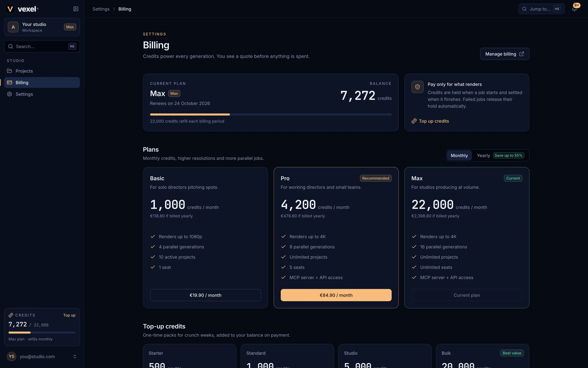Choose the Basic plan at €19.90 / month
588x368 pixels.
click(205, 295)
